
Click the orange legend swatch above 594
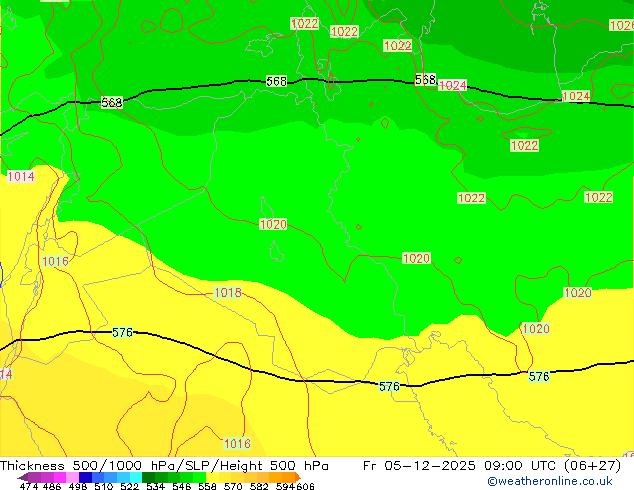290,477
